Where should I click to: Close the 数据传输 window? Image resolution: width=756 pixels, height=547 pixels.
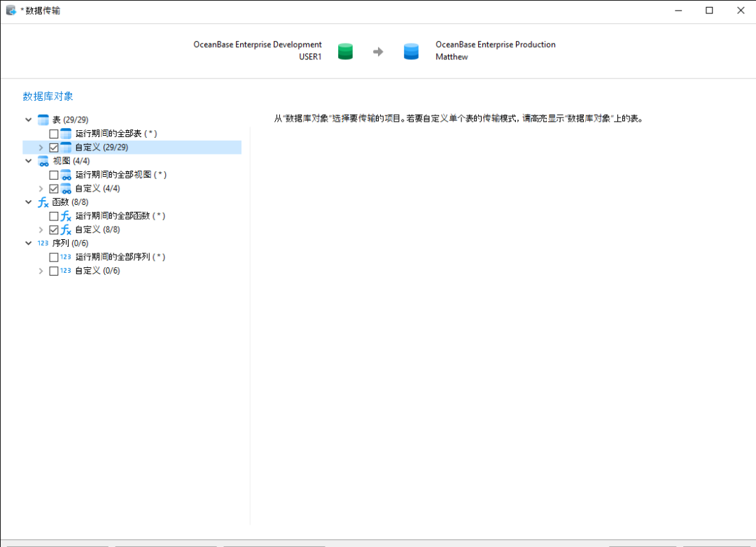[741, 10]
